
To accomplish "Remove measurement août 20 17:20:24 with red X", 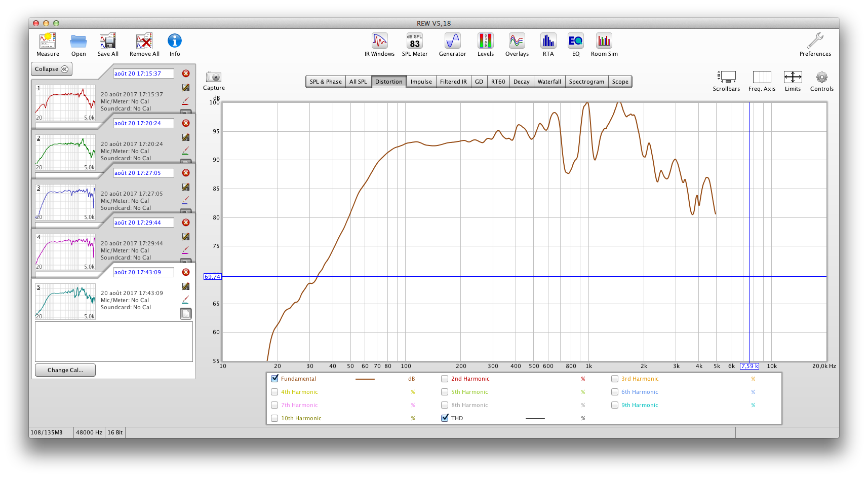I will click(186, 123).
